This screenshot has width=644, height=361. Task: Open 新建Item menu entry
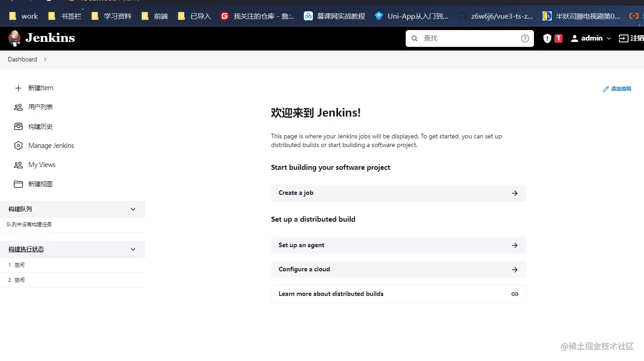pyautogui.click(x=40, y=88)
